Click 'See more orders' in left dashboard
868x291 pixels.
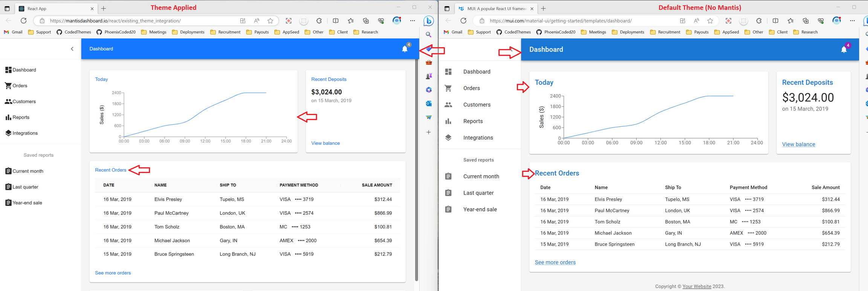113,273
